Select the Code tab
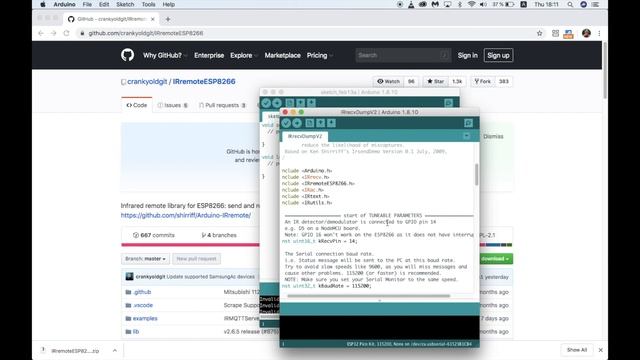This screenshot has height=360, width=640. click(137, 105)
